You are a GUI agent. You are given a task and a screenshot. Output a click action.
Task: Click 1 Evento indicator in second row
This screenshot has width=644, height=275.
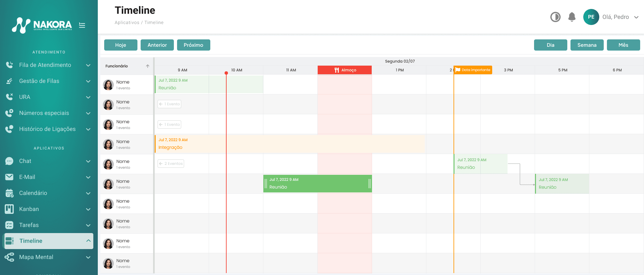click(169, 104)
